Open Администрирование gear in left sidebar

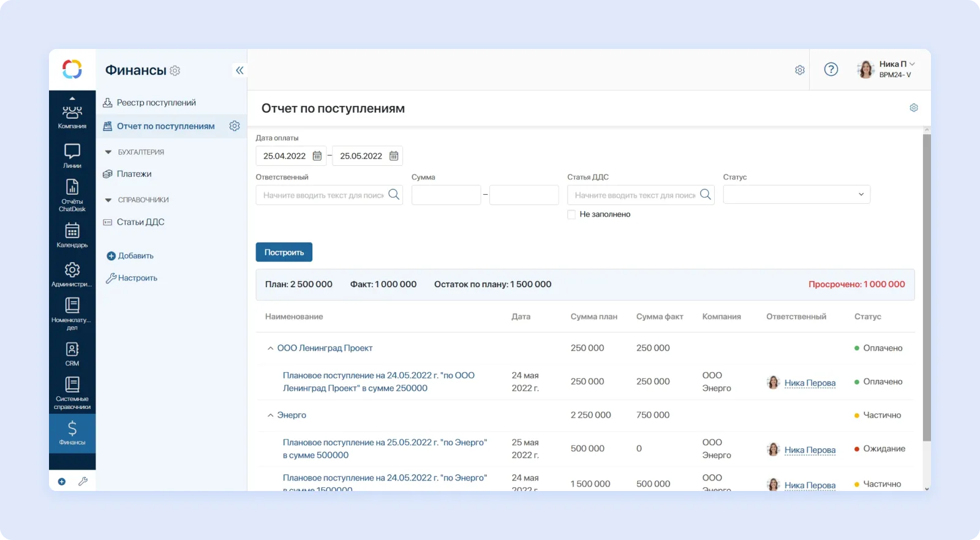point(72,274)
